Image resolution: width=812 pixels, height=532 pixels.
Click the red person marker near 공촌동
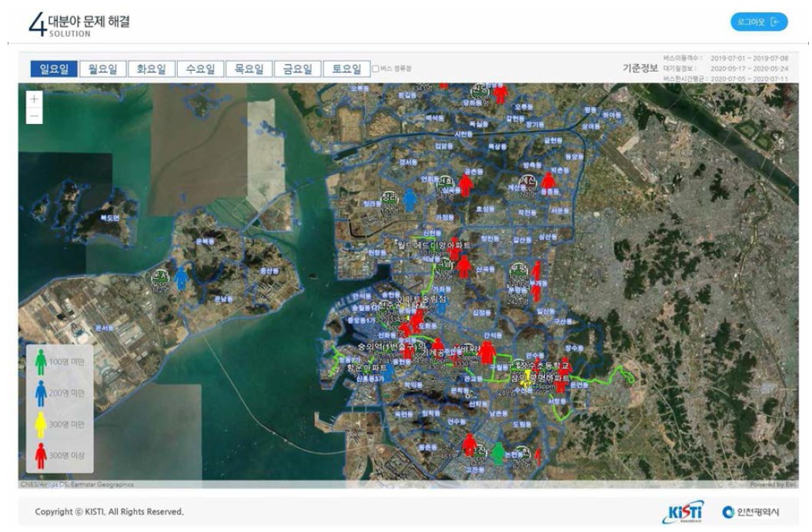click(x=465, y=186)
